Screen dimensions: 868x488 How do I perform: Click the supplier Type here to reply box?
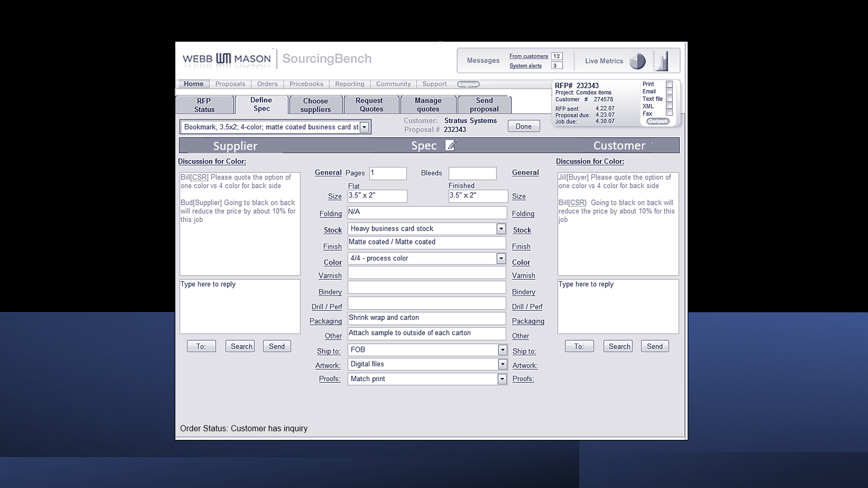[x=240, y=306]
